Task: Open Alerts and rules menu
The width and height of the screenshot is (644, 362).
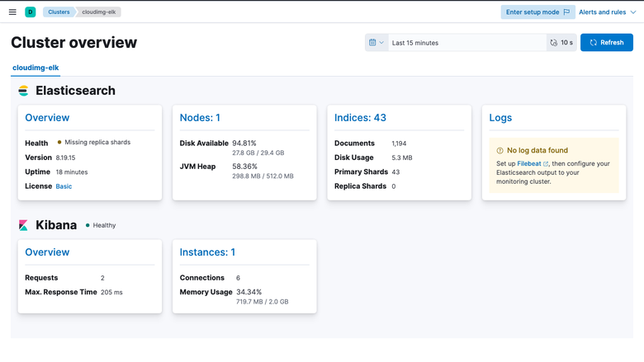Action: (x=608, y=12)
